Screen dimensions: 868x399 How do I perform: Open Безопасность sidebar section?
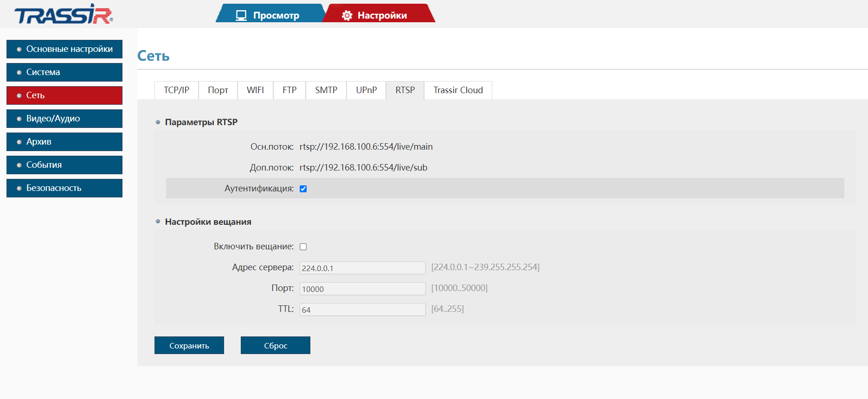coord(64,188)
